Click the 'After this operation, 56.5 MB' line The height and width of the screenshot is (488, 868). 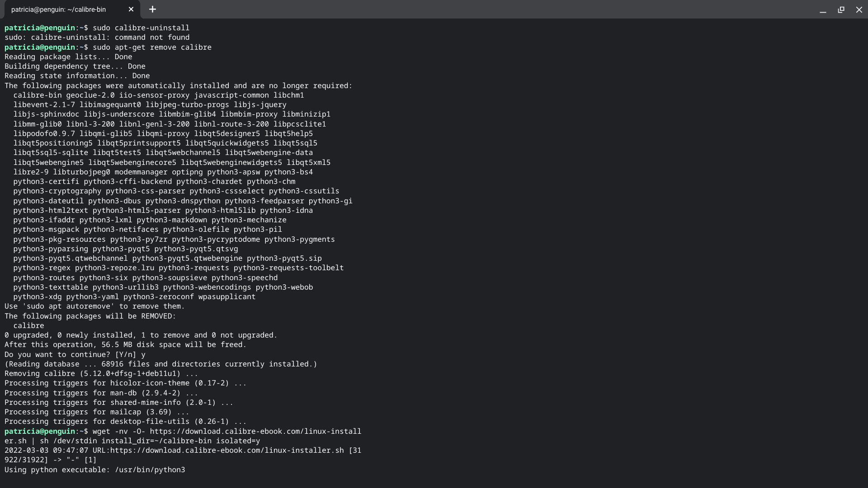coord(125,345)
